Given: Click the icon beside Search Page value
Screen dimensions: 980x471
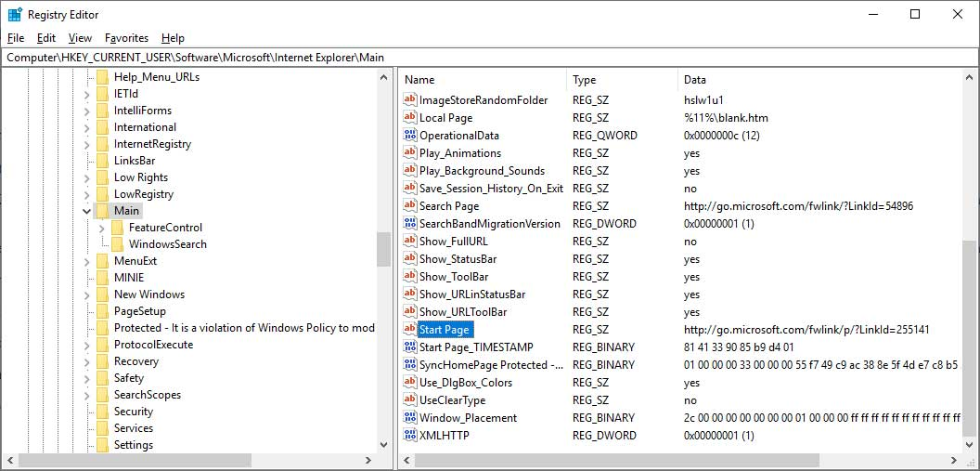Looking at the screenshot, I should tap(410, 205).
